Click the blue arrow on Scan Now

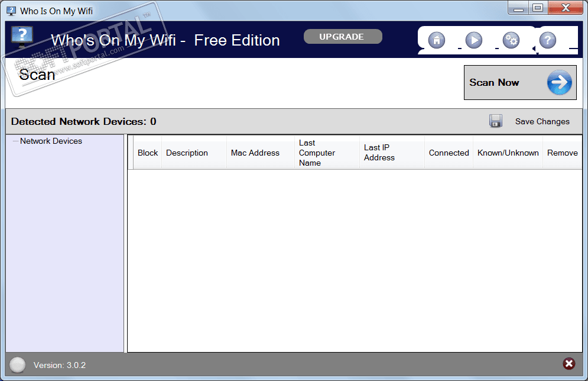pyautogui.click(x=559, y=82)
